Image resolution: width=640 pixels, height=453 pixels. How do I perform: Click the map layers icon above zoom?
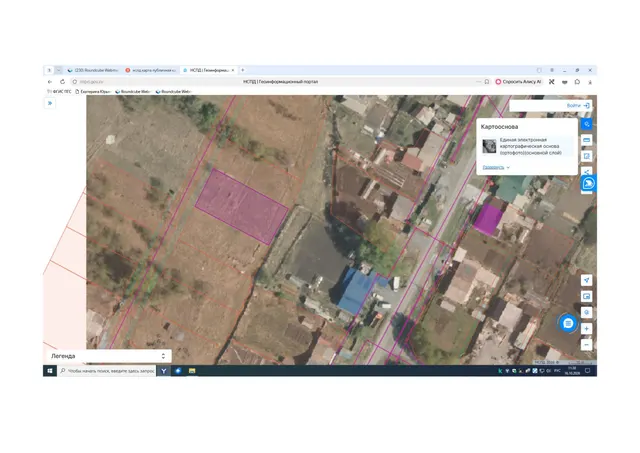tap(587, 313)
